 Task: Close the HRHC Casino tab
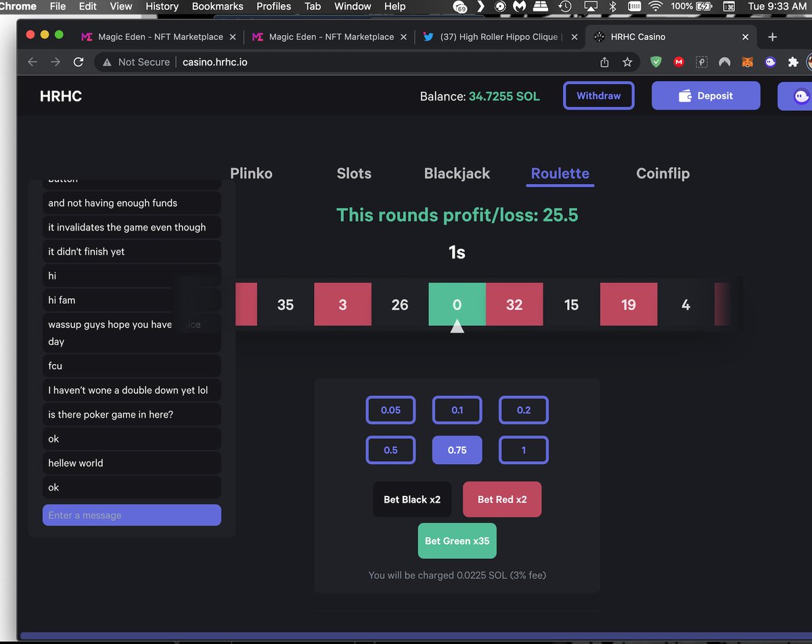[x=746, y=37]
